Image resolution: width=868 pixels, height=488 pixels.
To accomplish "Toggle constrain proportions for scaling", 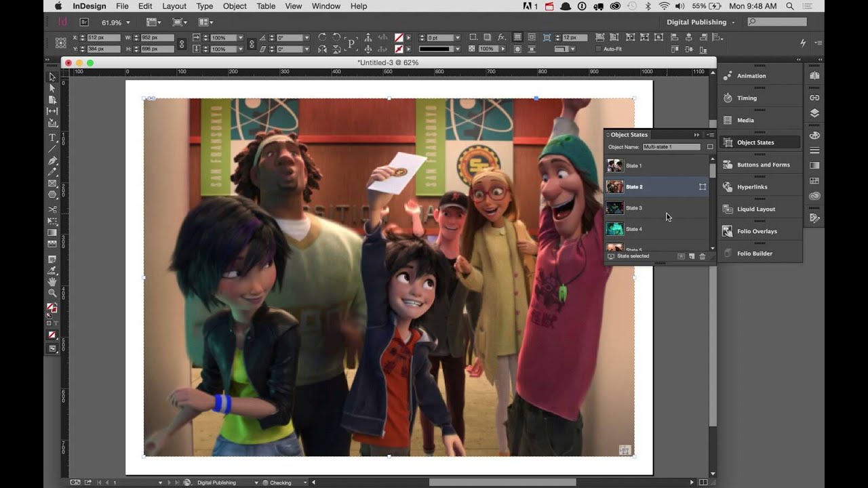I will click(x=252, y=43).
